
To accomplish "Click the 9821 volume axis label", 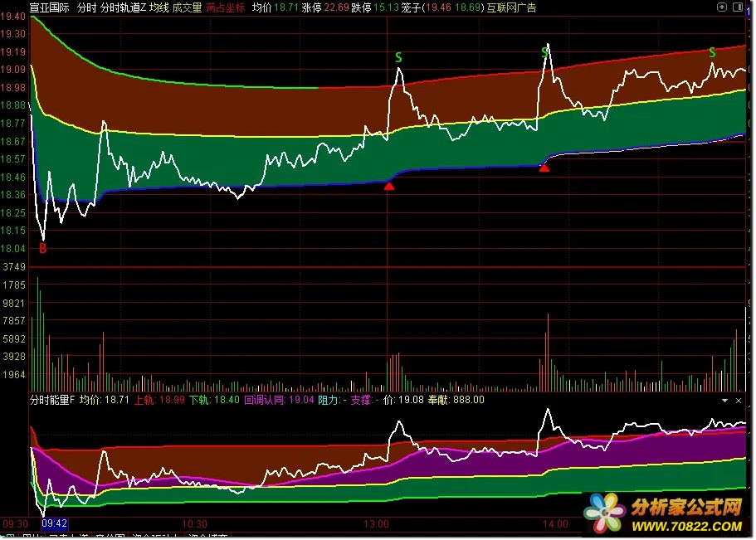I will pos(14,304).
